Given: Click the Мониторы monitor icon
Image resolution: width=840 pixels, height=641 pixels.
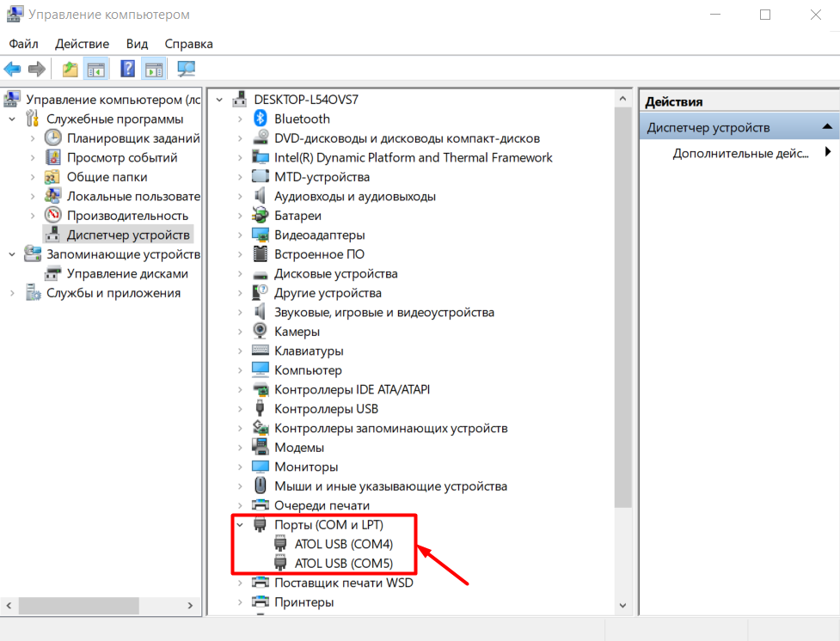Looking at the screenshot, I should pos(261,467).
